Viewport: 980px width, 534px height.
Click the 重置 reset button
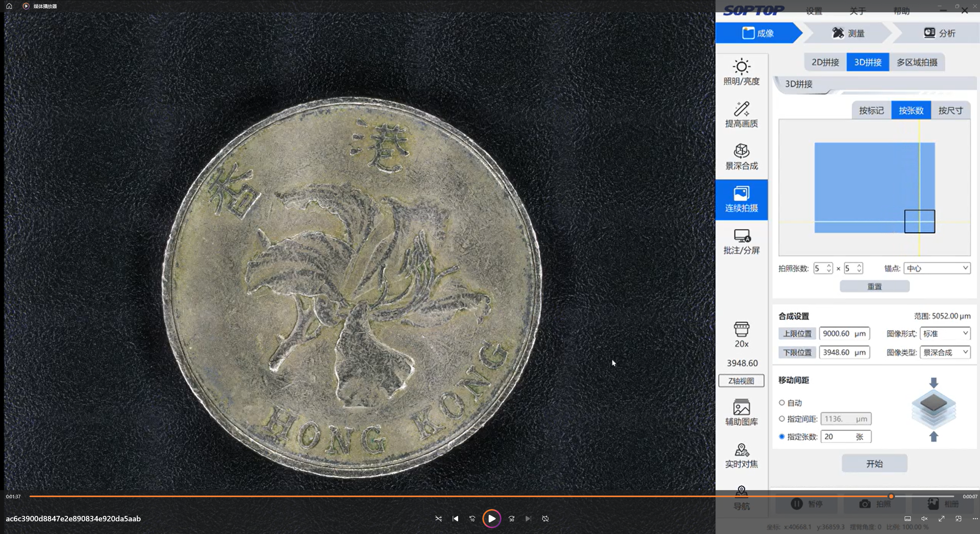pos(875,287)
